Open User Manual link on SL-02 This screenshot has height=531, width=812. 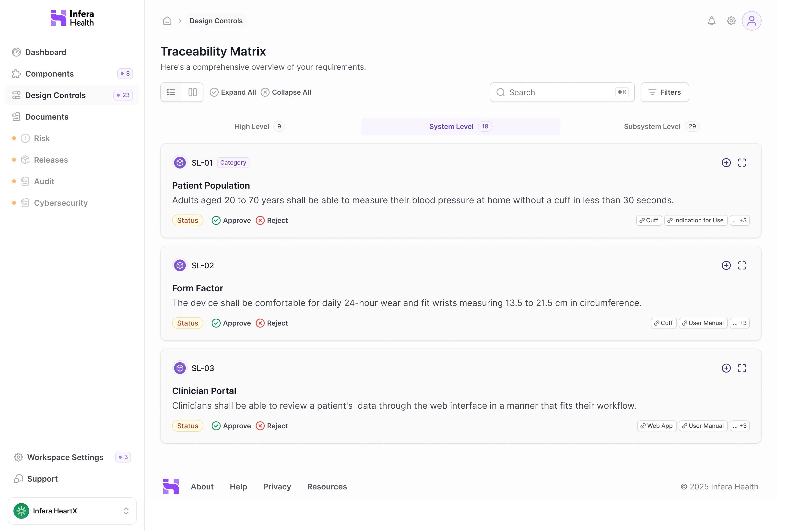click(x=703, y=323)
